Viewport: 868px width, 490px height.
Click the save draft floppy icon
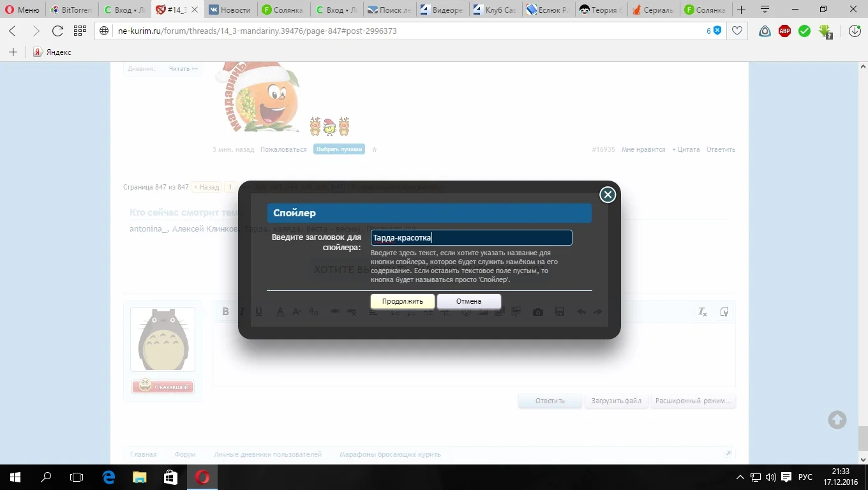click(560, 311)
